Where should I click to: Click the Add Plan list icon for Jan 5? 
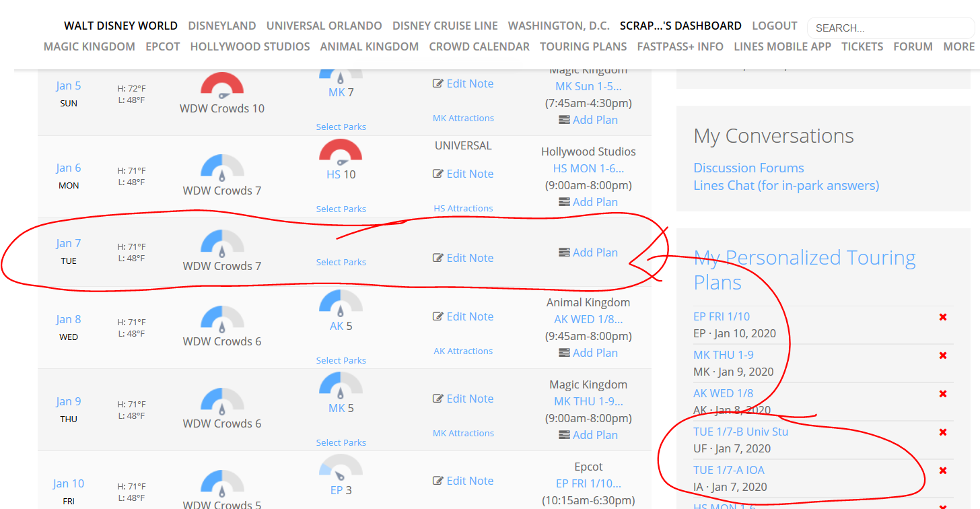point(564,120)
